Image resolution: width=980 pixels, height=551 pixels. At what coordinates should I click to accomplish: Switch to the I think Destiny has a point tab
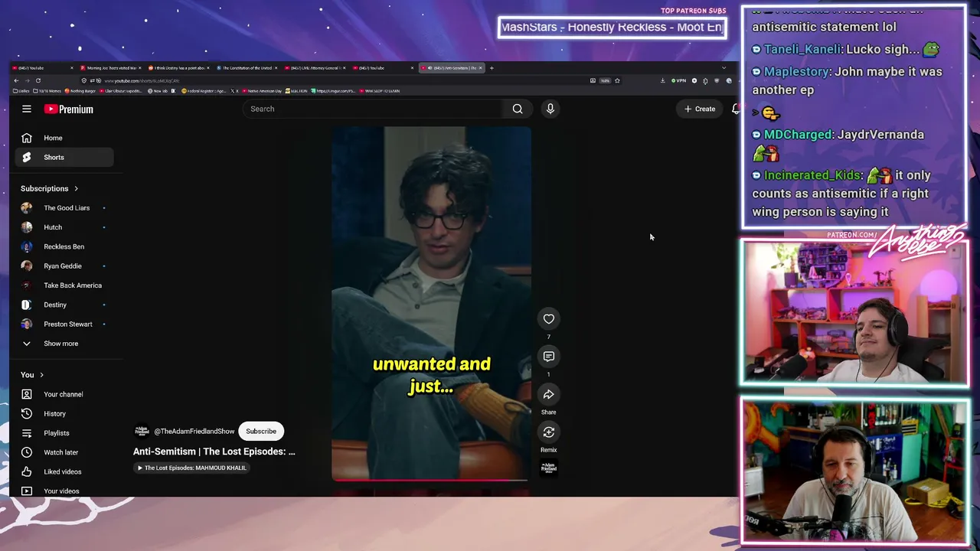(178, 68)
